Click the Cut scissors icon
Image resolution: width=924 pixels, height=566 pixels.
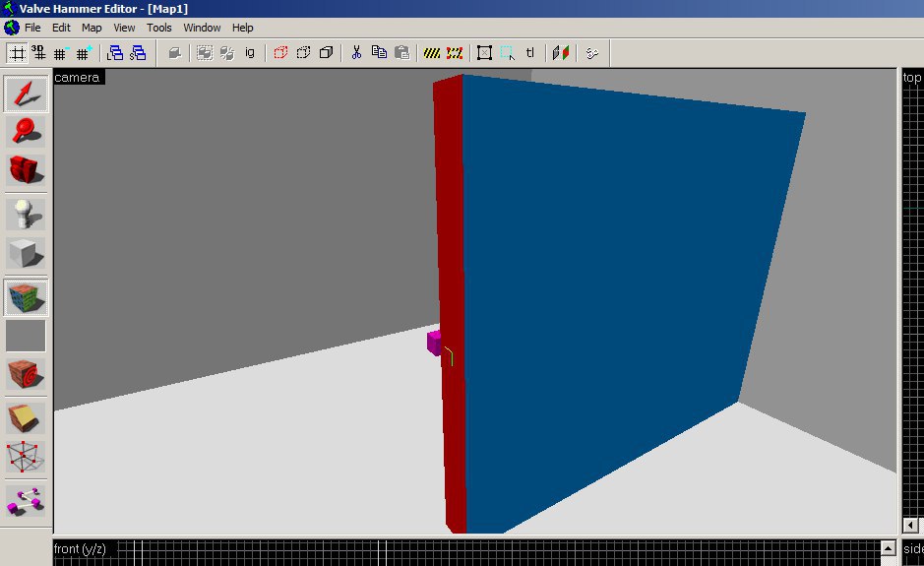coord(356,53)
